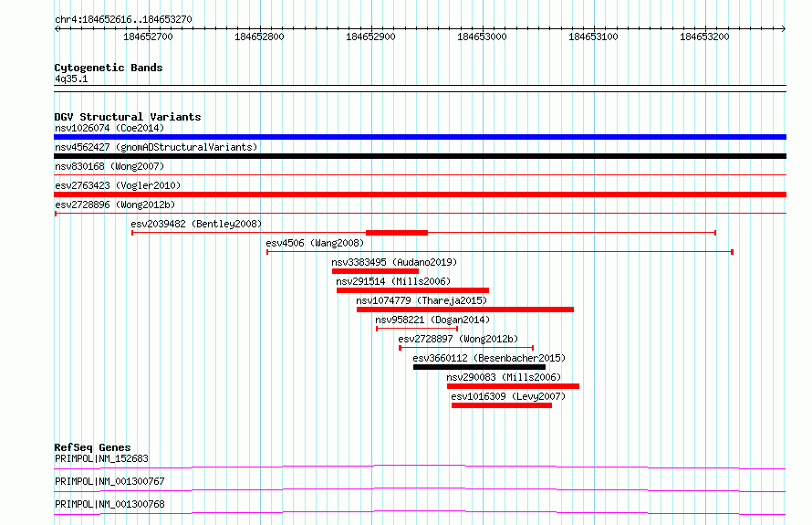
Task: Click the 184652900 ruler position
Action: point(370,37)
